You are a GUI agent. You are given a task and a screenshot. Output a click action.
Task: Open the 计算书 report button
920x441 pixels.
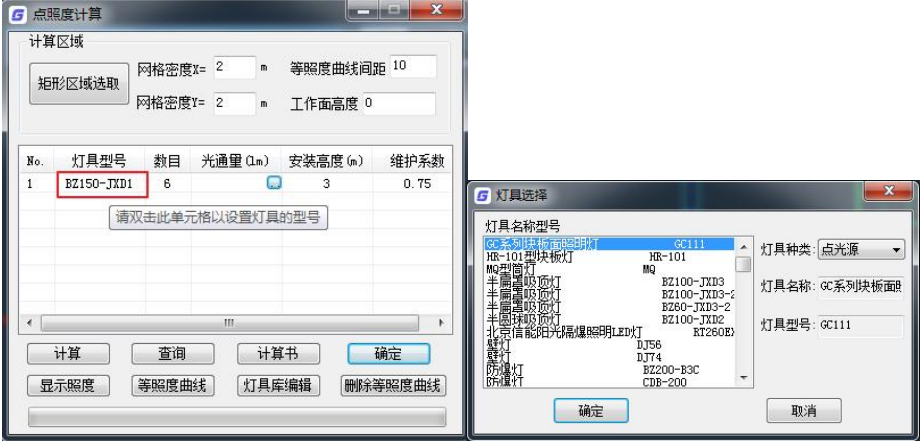pos(278,354)
